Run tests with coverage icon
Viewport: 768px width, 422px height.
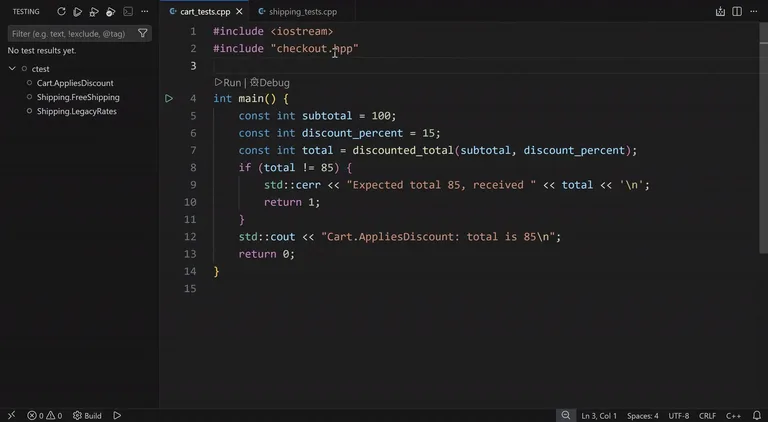pos(111,11)
